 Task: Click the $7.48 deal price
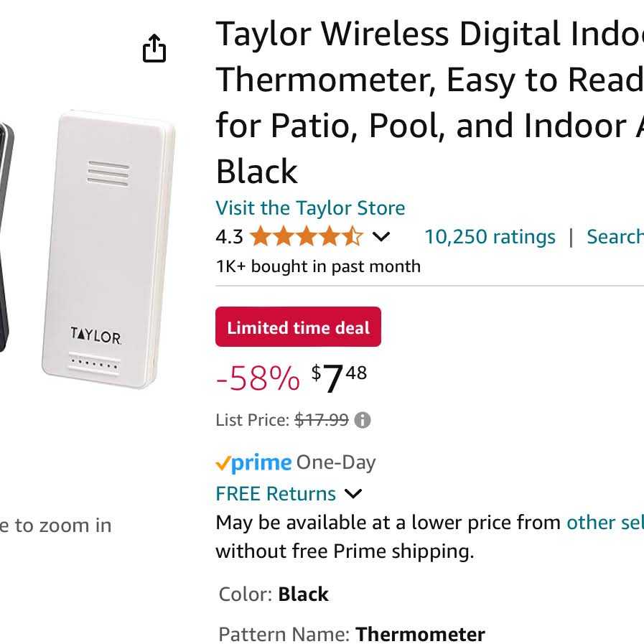tap(339, 378)
